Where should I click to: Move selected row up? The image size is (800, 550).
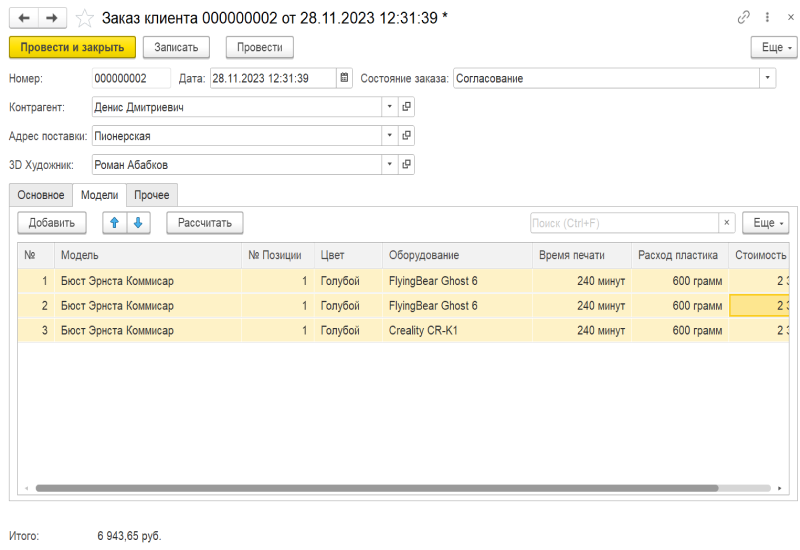click(x=114, y=223)
